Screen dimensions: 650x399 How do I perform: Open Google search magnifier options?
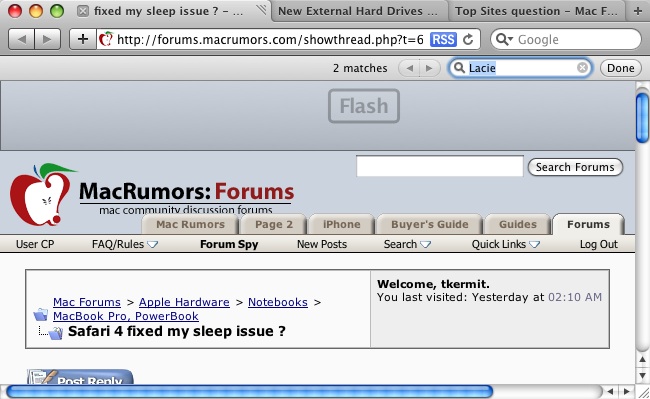pyautogui.click(x=504, y=39)
